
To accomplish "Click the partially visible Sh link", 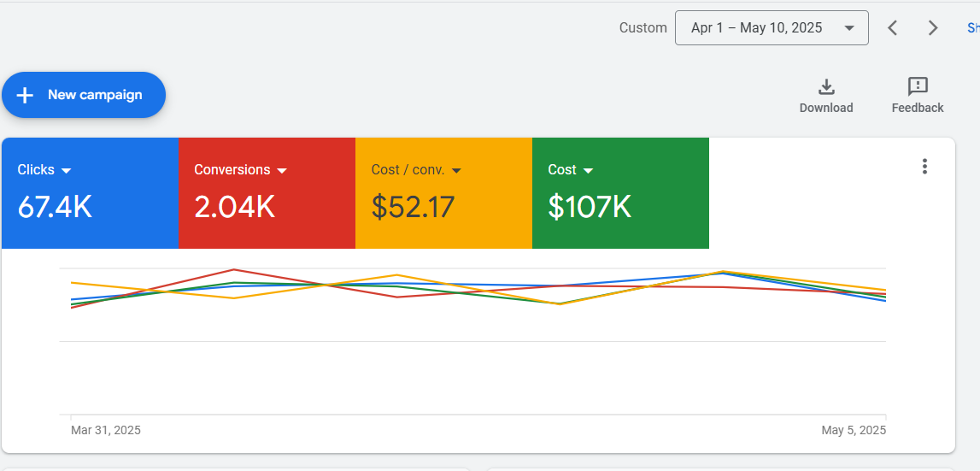I will click(973, 28).
